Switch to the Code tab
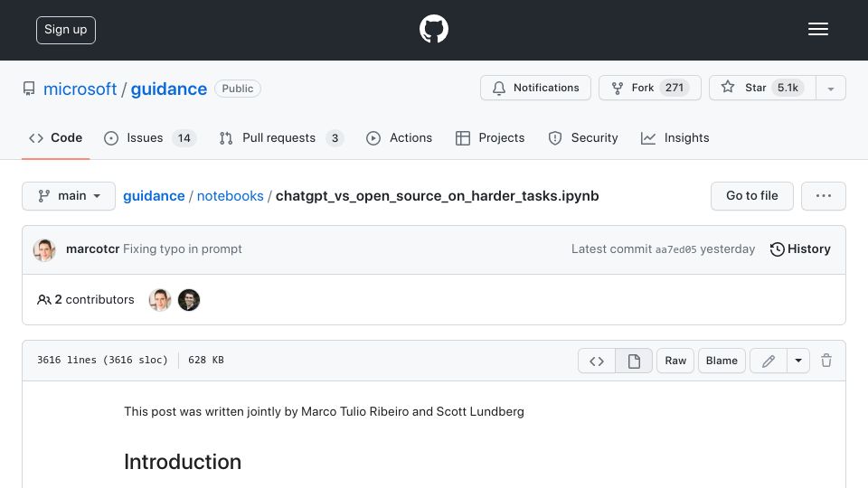Screen dimensions: 868x488 click(x=55, y=137)
